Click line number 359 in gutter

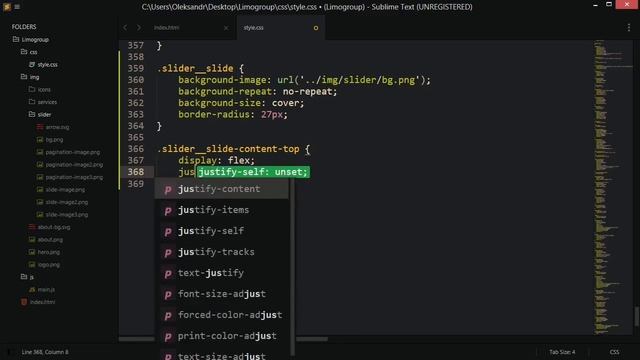click(136, 69)
